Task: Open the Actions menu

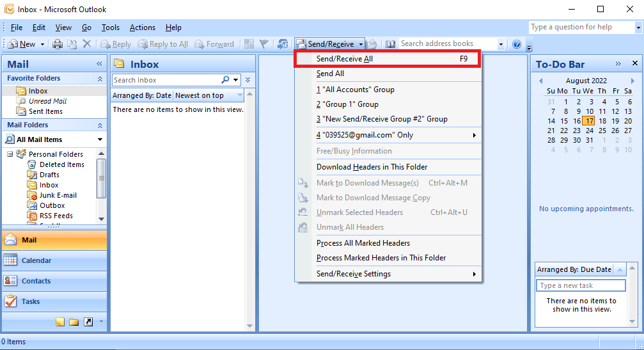Action: [x=143, y=28]
